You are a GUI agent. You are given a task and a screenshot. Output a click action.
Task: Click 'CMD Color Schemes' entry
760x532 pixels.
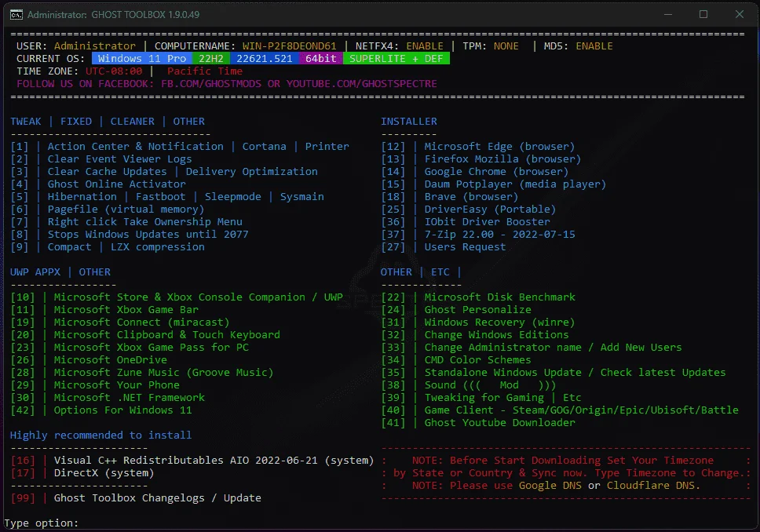(478, 360)
